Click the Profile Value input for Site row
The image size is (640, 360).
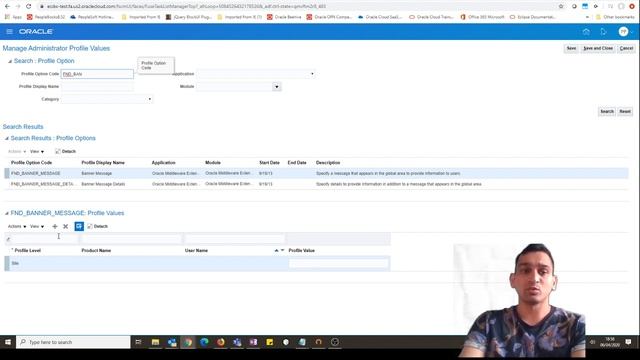coord(338,264)
